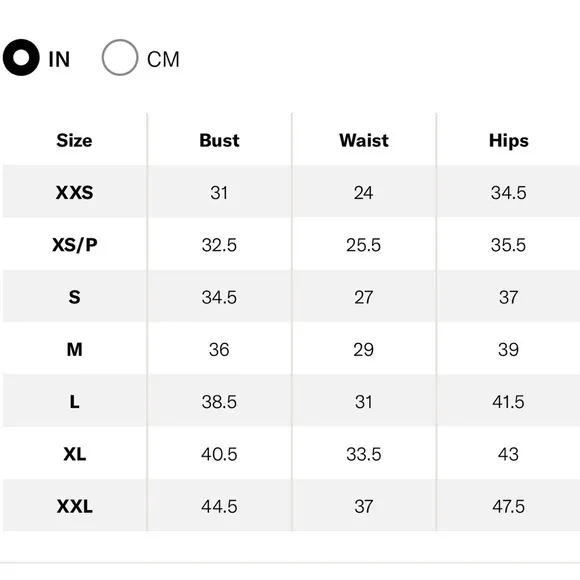Select the XL size row label
The image size is (580, 580).
[x=74, y=454]
